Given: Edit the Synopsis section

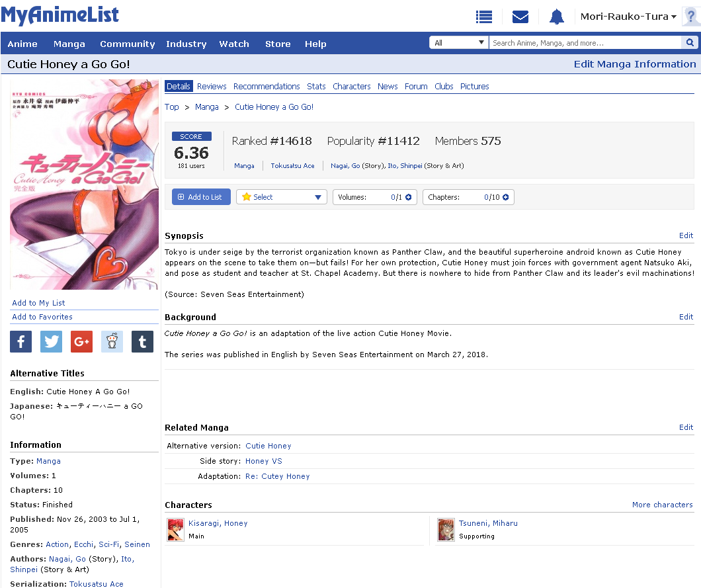Looking at the screenshot, I should 686,235.
